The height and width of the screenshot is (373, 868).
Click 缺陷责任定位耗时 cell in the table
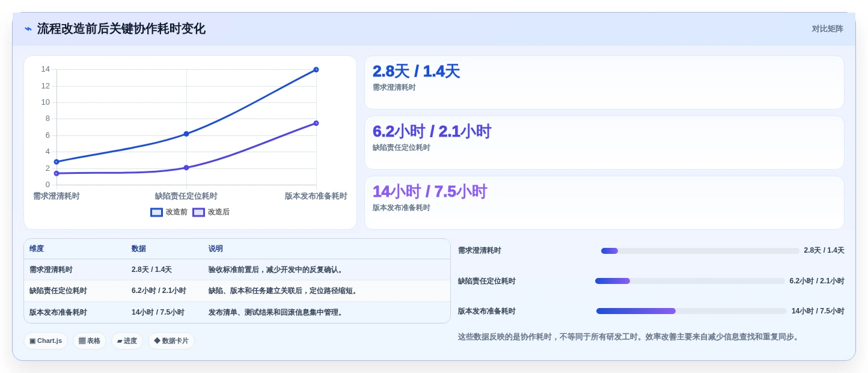(58, 291)
